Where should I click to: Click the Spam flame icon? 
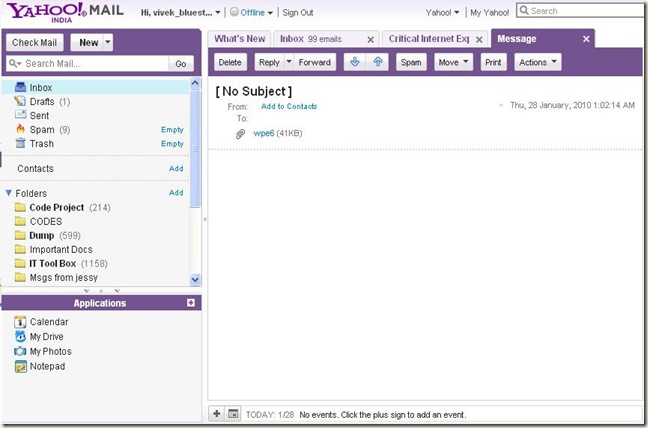20,129
